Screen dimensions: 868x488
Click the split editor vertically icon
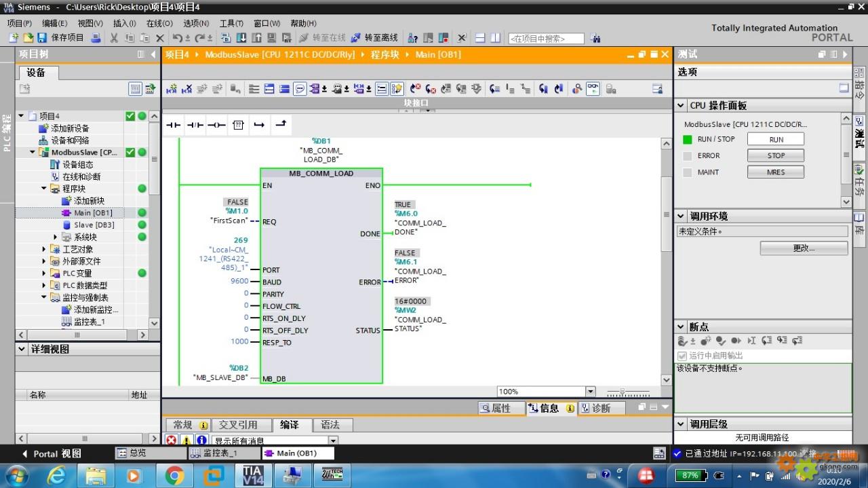click(496, 38)
